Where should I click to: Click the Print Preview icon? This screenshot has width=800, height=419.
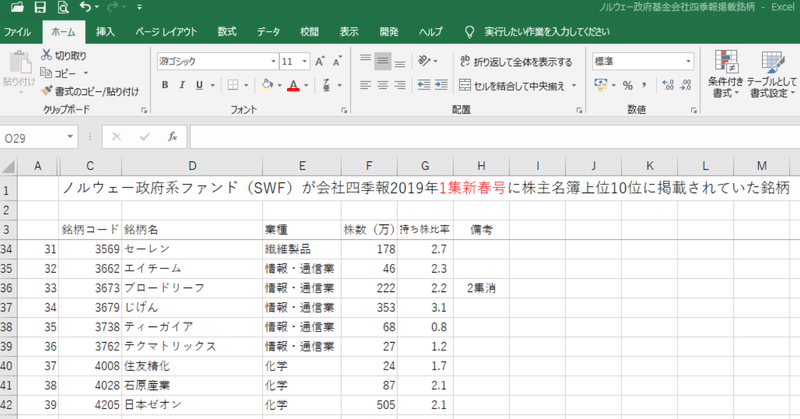(63, 7)
